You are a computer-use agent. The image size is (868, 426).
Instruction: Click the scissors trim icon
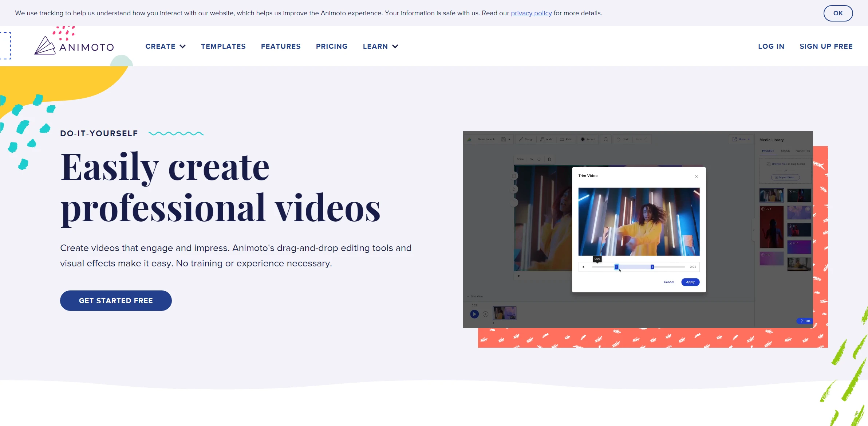click(532, 159)
